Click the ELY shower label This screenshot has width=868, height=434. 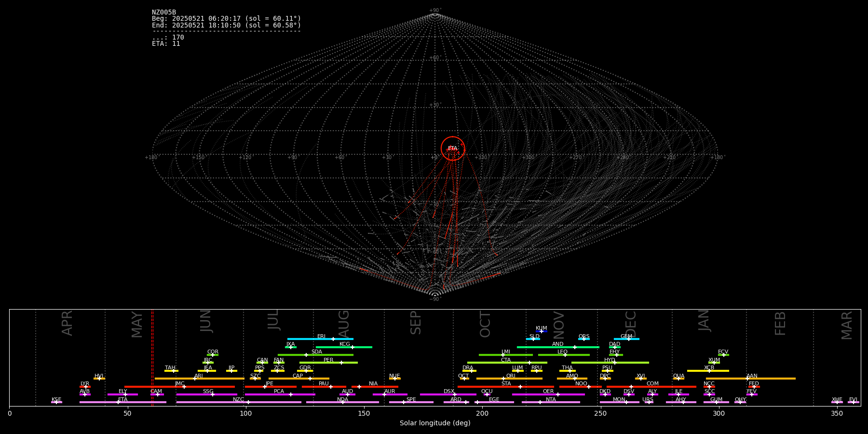point(122,392)
